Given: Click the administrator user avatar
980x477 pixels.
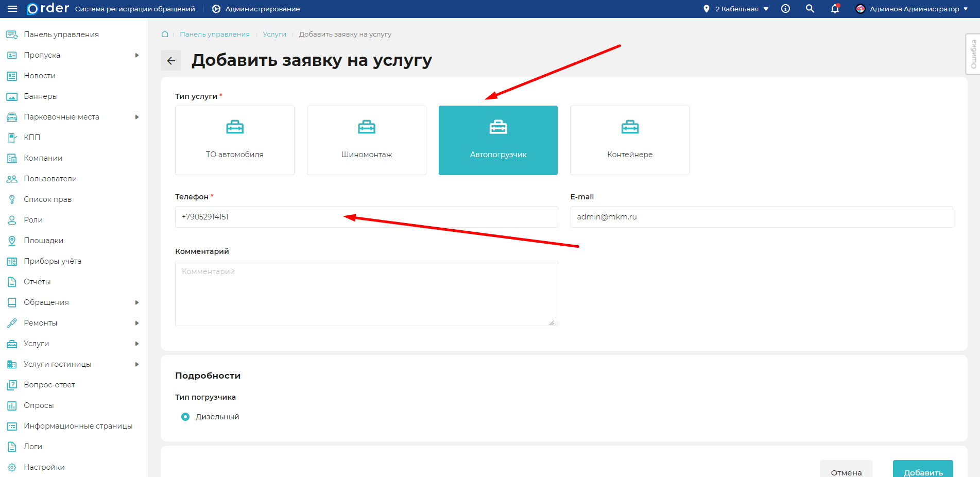Looking at the screenshot, I should click(x=860, y=9).
